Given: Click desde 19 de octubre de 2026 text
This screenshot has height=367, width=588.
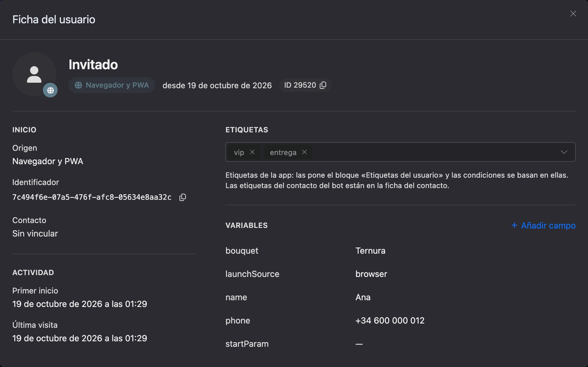Looking at the screenshot, I should pyautogui.click(x=217, y=85).
